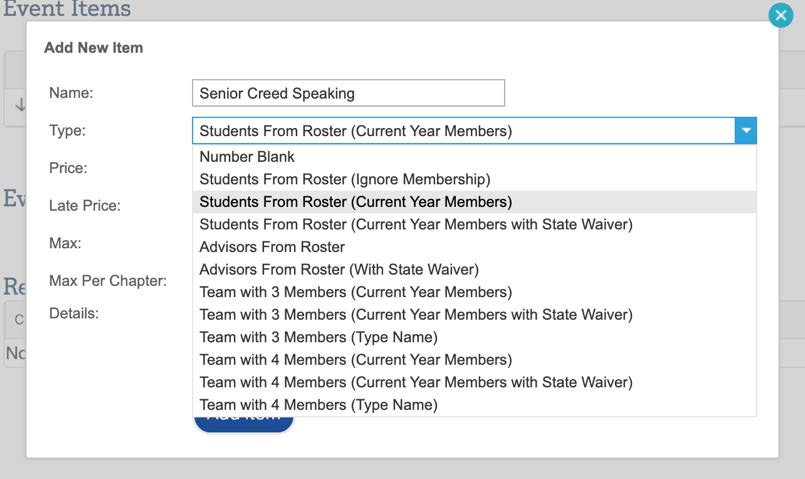This screenshot has height=479, width=805.
Task: Choose Students From Roster (Ignore Membership)
Action: tap(344, 179)
